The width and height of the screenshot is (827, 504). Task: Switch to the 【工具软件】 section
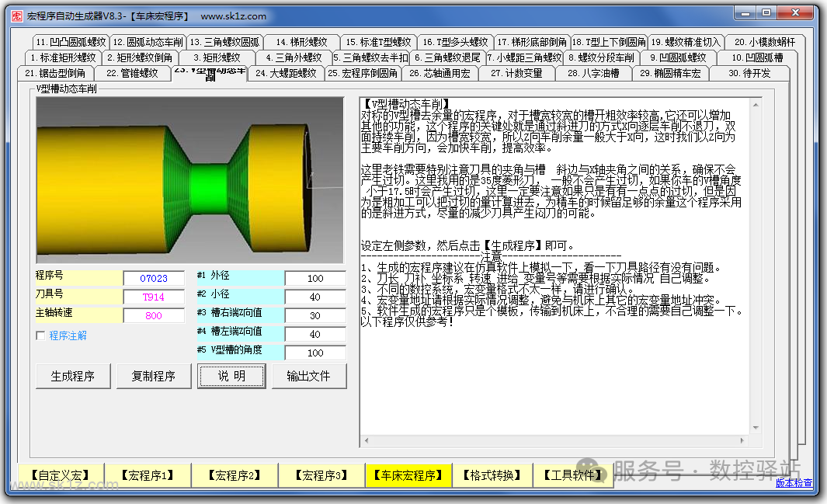point(573,475)
